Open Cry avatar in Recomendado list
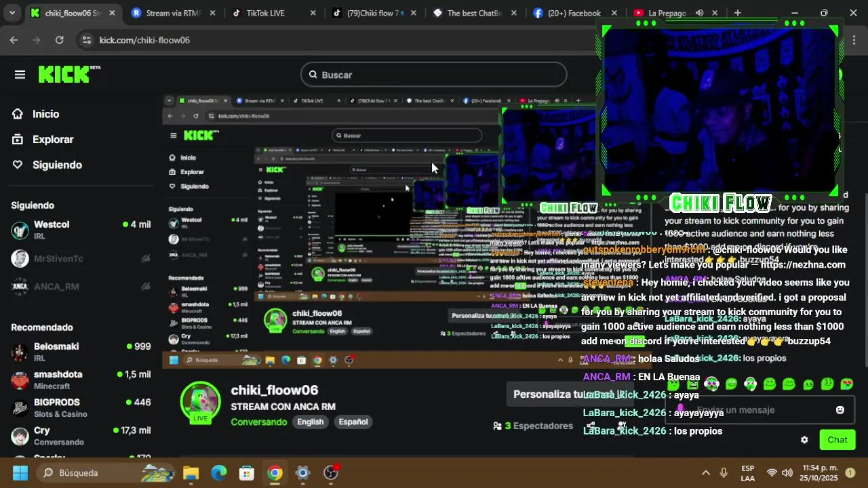This screenshot has height=488, width=868. (x=20, y=436)
